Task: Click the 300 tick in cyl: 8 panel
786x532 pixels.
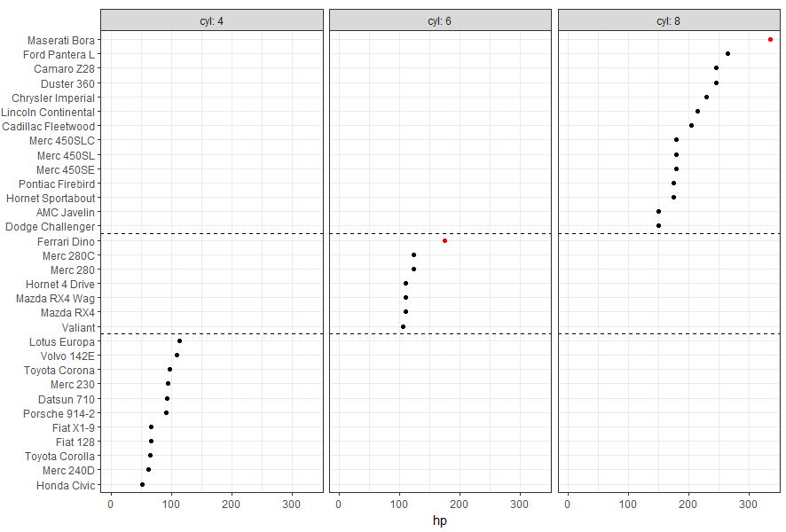Action: [x=749, y=504]
